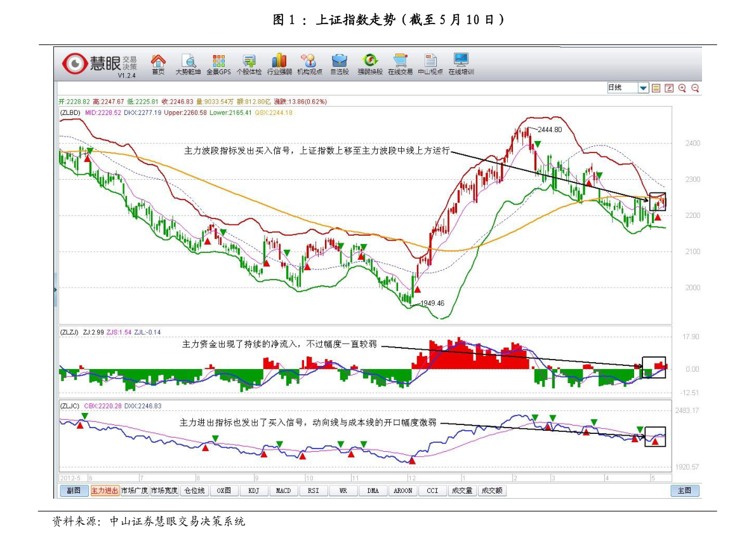Click the 收:2246.83 closing price value
756x540 pixels.
point(178,102)
